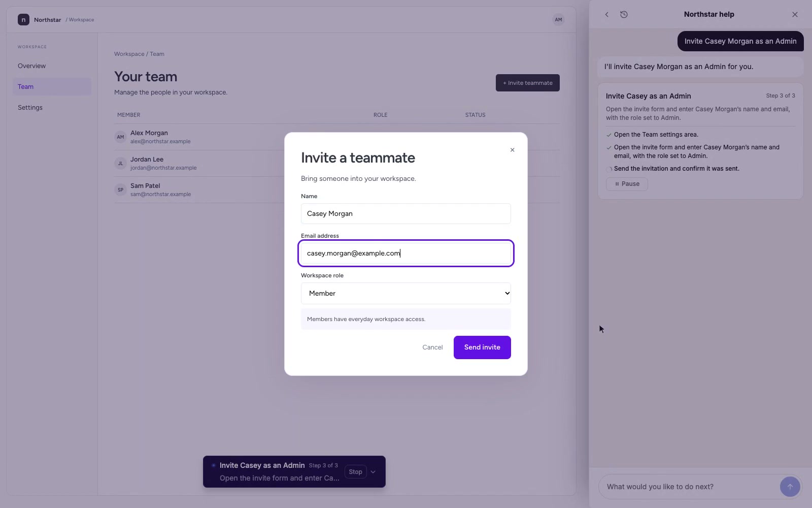Click Sam Patel's SP avatar
Screen dimensions: 812x508
(x=120, y=190)
